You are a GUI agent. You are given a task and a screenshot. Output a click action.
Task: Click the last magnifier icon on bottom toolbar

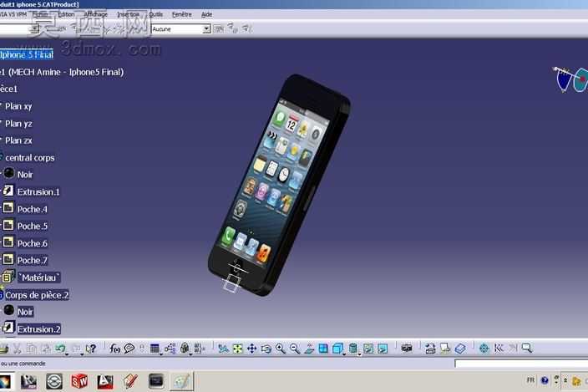pos(527,348)
